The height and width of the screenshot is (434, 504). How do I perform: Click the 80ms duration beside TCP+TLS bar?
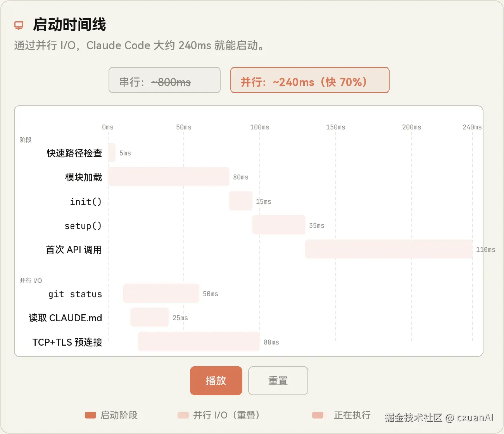pyautogui.click(x=271, y=342)
